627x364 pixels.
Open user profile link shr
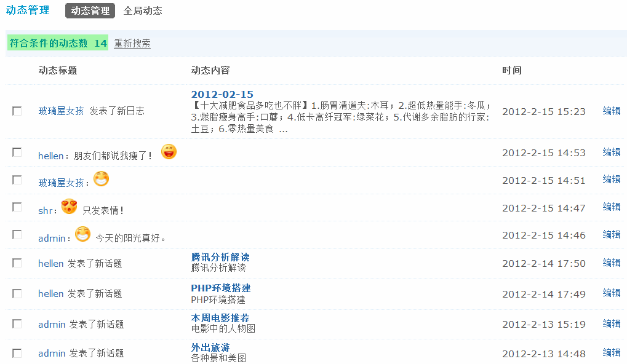coord(45,210)
